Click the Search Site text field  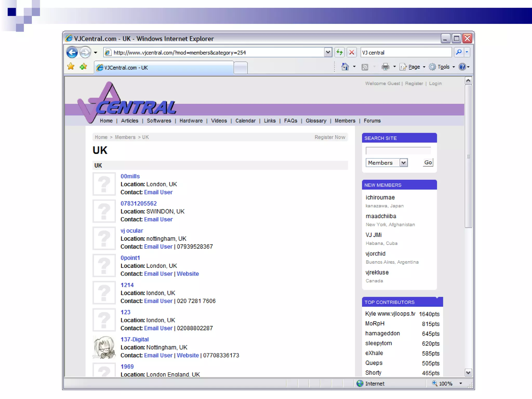(x=398, y=151)
